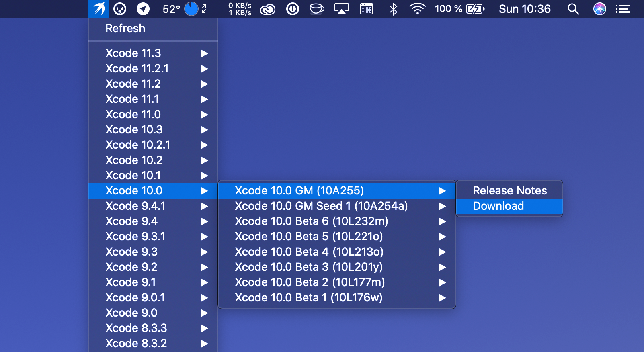
Task: Open Spotlight search magnifier
Action: pos(573,9)
